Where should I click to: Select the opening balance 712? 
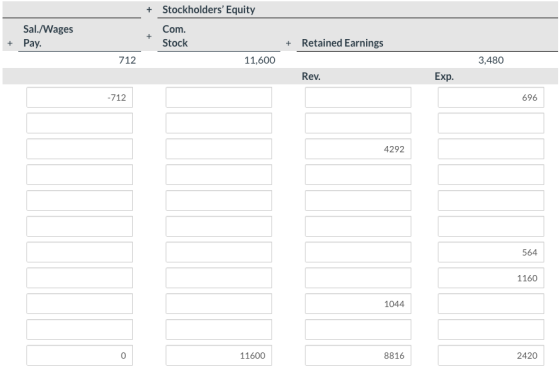click(127, 60)
